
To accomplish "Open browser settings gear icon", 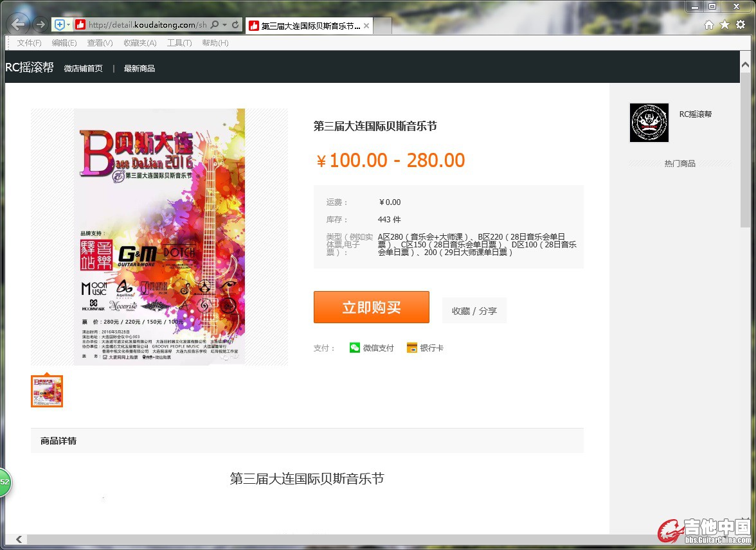I will point(741,24).
